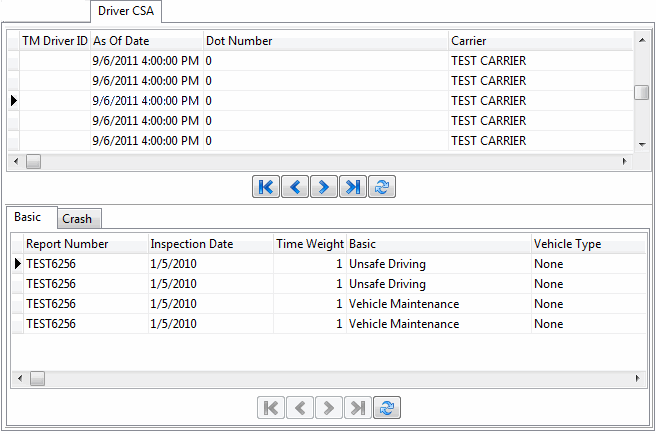Go to previous record in upper navigator
This screenshot has height=434, width=656.
(295, 187)
